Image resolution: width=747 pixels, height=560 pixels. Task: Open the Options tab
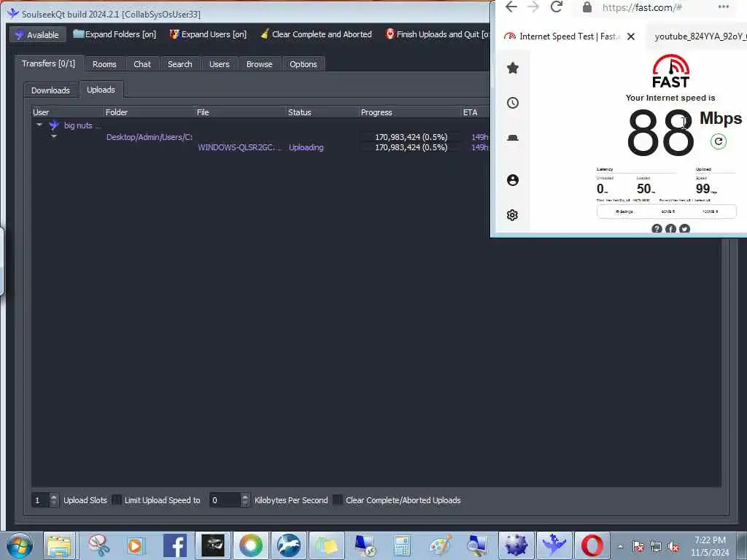click(303, 64)
